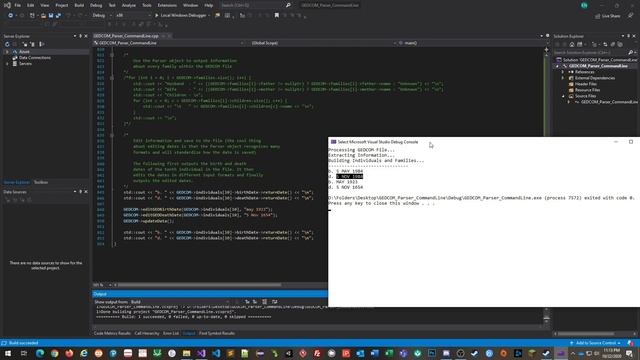
Task: Click the Open File toolbar icon
Action: pos(43,16)
